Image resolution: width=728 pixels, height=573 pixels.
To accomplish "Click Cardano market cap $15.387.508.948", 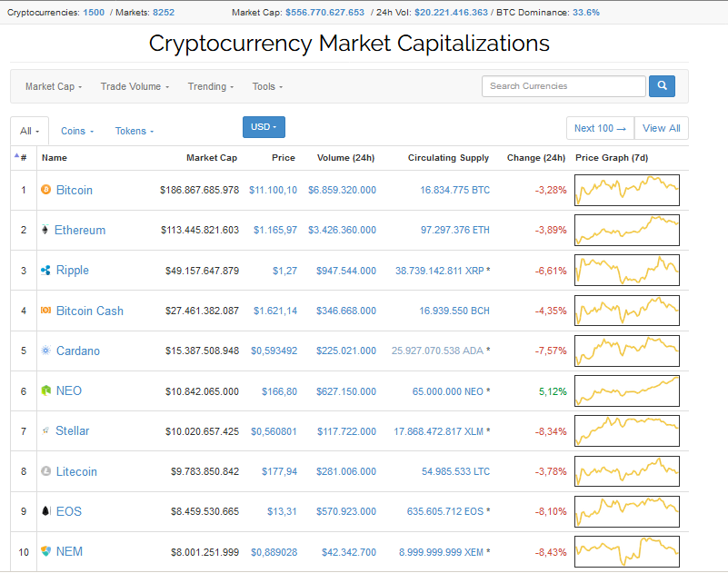I will [202, 351].
